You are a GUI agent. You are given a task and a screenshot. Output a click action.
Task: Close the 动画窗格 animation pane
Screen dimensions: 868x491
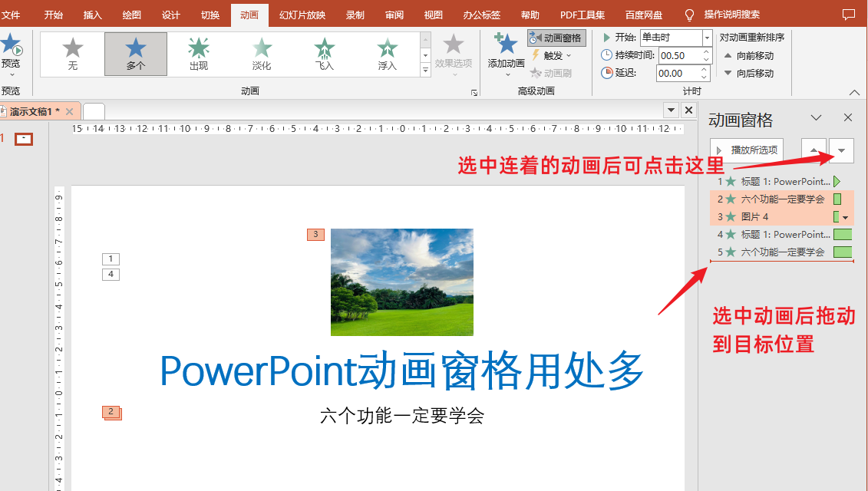click(x=848, y=117)
